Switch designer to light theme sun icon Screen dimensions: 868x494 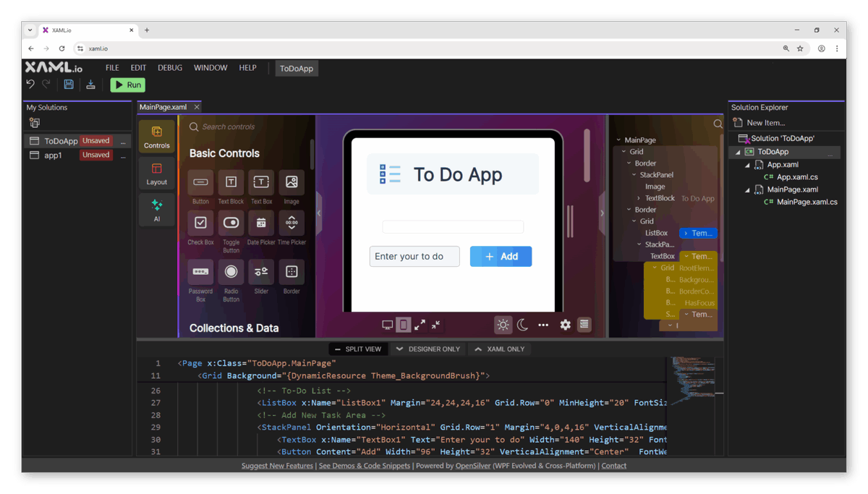point(503,325)
